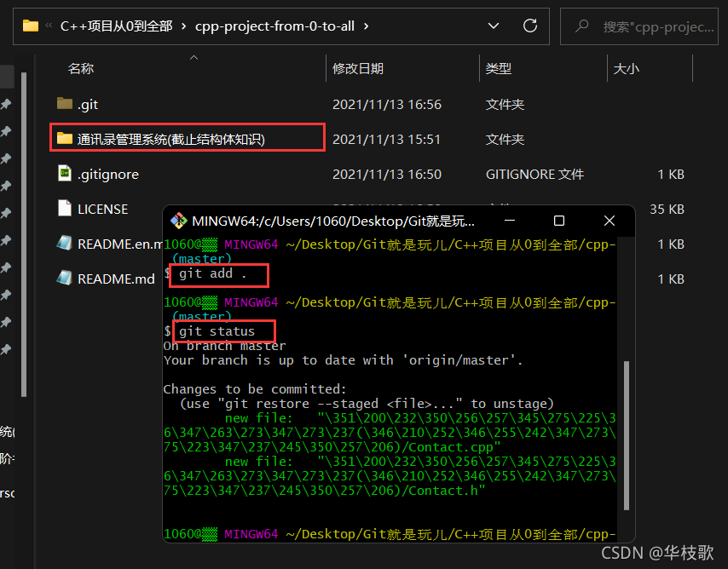Sort by the 修改日期 column header
The width and height of the screenshot is (728, 569).
pyautogui.click(x=358, y=69)
